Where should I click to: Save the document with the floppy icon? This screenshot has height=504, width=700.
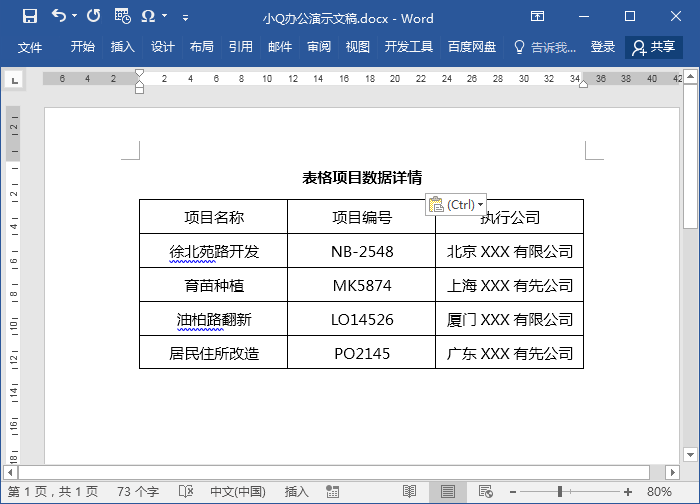pyautogui.click(x=30, y=17)
